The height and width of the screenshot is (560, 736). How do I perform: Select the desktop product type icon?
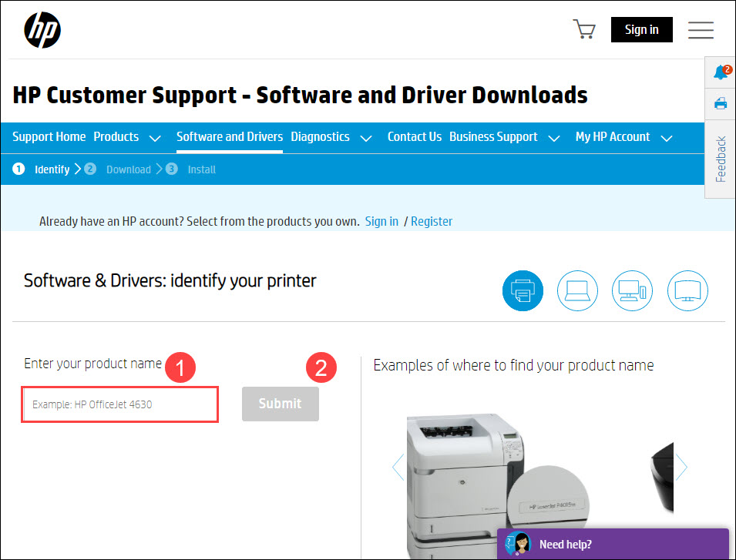632,290
